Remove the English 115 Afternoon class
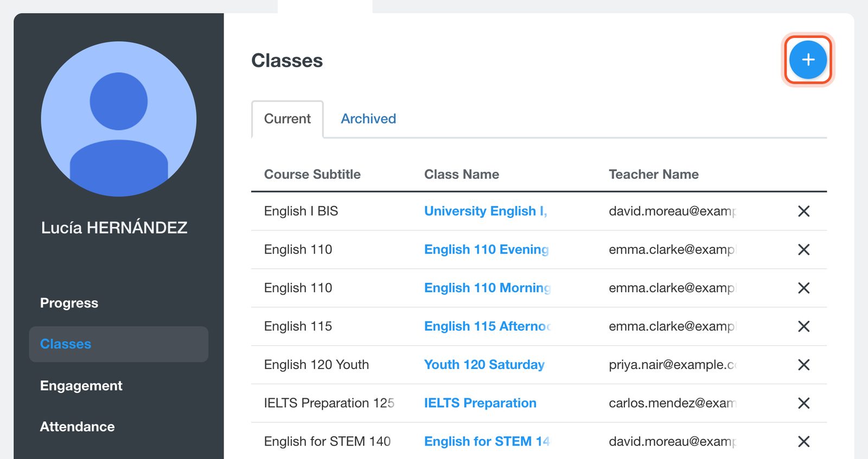This screenshot has height=459, width=868. (803, 327)
